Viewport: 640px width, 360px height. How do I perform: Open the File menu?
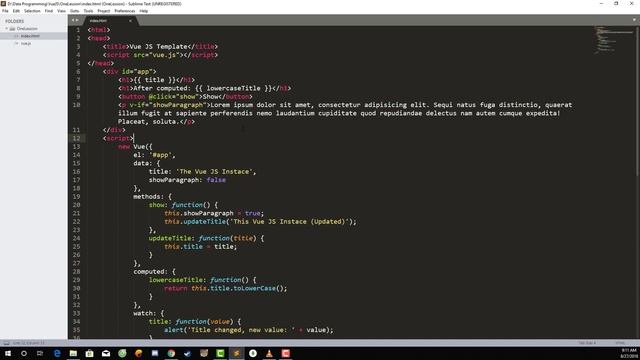point(5,11)
